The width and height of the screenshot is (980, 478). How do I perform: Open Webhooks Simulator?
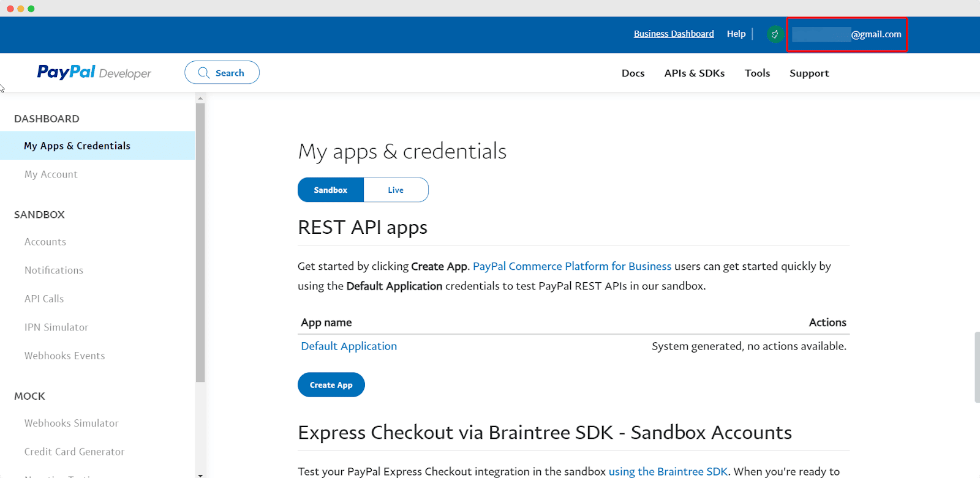(x=71, y=423)
